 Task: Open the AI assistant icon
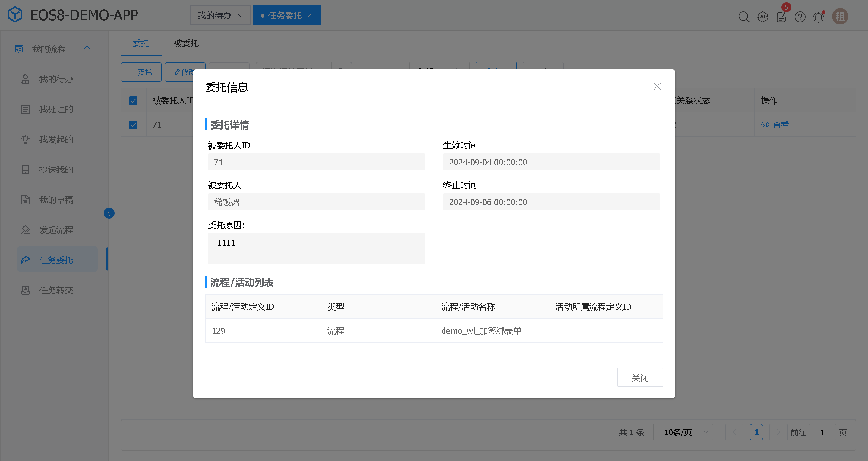(x=762, y=17)
